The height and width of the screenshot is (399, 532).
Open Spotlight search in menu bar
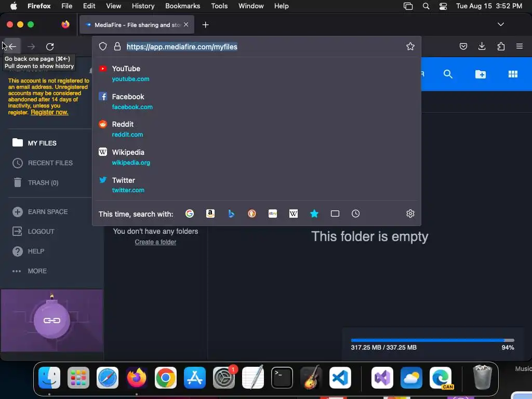pos(426,6)
